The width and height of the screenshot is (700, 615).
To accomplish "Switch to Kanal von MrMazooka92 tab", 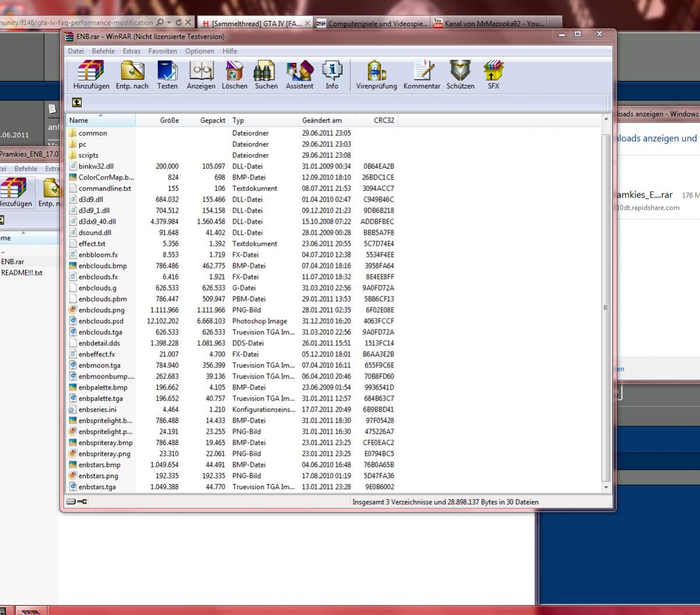I will (x=490, y=23).
